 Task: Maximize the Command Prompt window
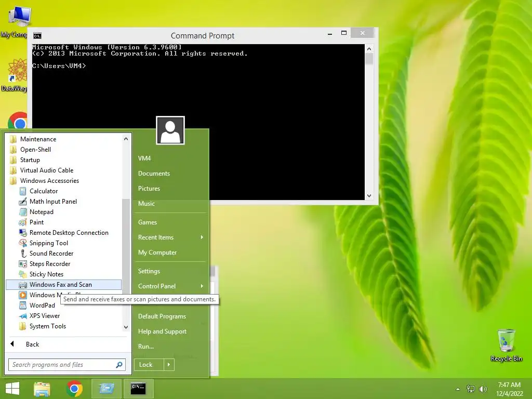(x=344, y=33)
